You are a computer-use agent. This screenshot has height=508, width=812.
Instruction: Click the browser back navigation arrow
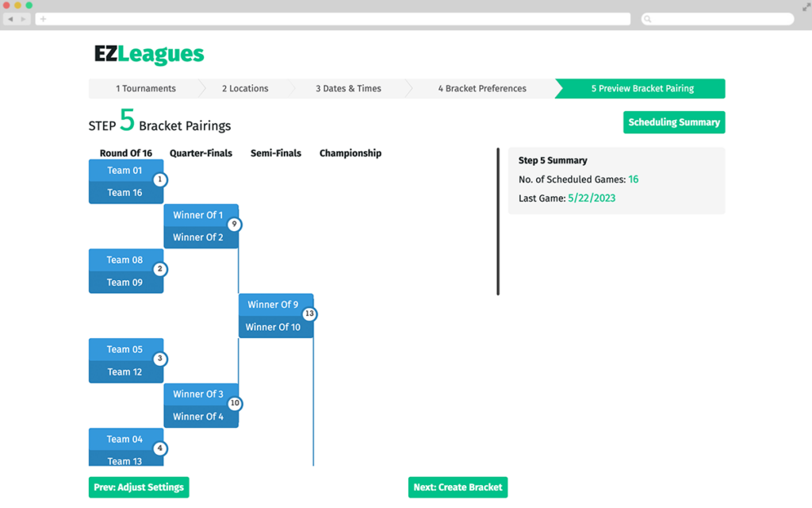(x=10, y=18)
